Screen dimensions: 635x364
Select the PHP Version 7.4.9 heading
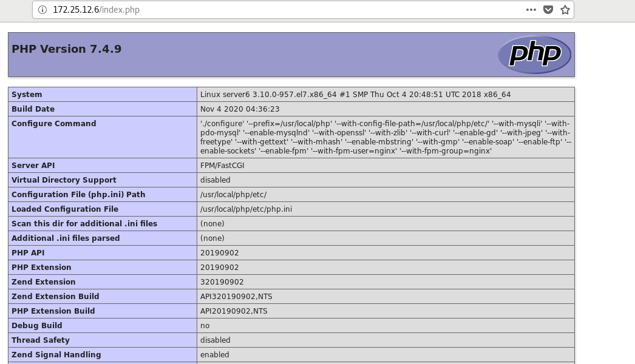tap(66, 49)
